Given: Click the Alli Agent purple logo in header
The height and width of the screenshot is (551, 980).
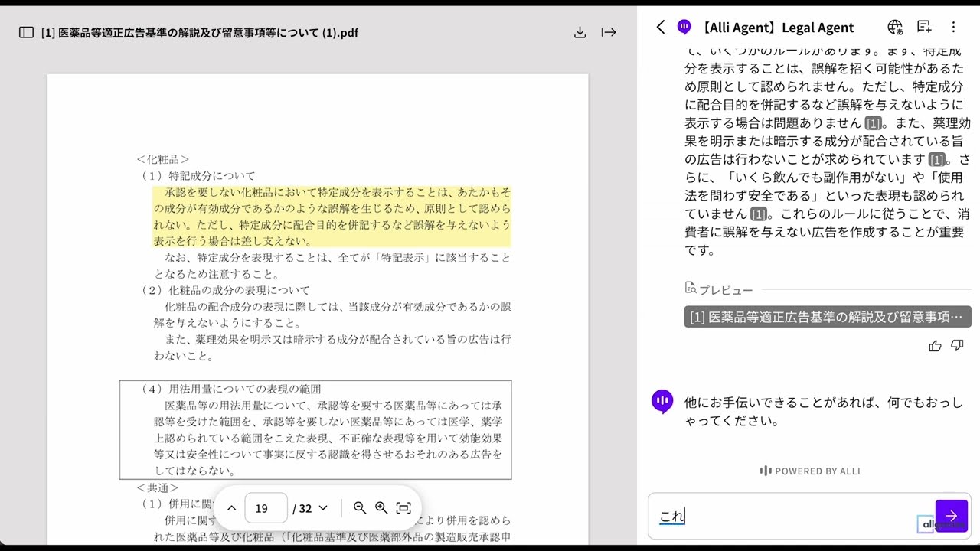Looking at the screenshot, I should (684, 28).
